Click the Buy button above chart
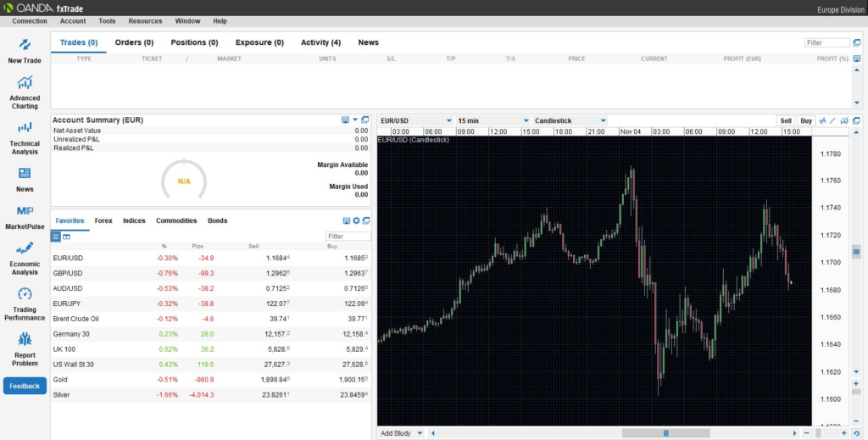The height and width of the screenshot is (440, 868). click(x=805, y=120)
